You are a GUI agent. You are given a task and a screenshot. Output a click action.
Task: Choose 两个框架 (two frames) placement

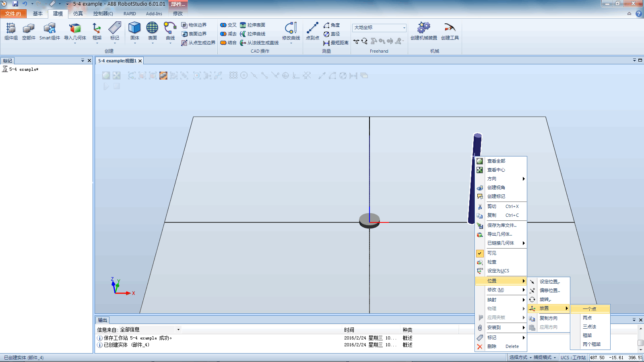(x=590, y=344)
